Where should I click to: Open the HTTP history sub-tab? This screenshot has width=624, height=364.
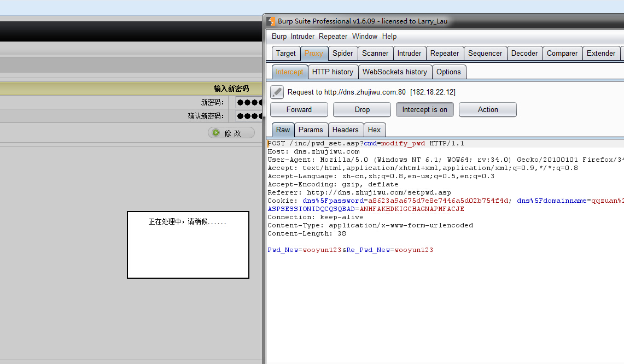[x=333, y=72]
